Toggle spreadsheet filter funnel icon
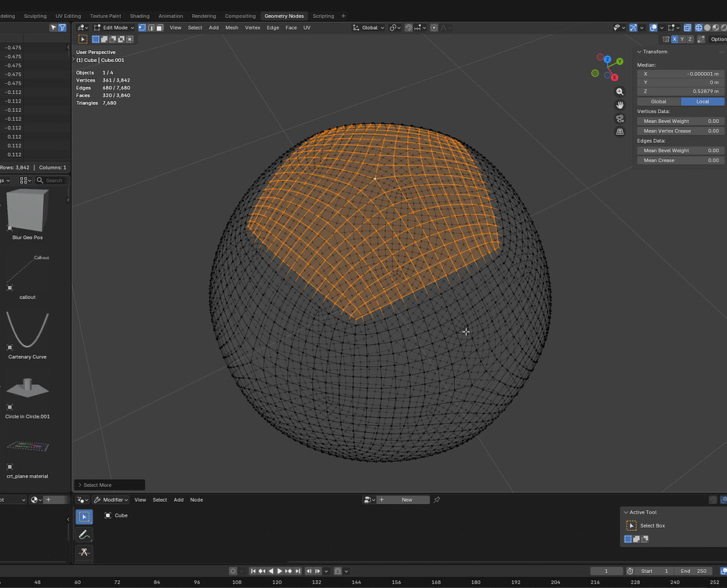Screen dimensions: 727x588 pyautogui.click(x=62, y=27)
